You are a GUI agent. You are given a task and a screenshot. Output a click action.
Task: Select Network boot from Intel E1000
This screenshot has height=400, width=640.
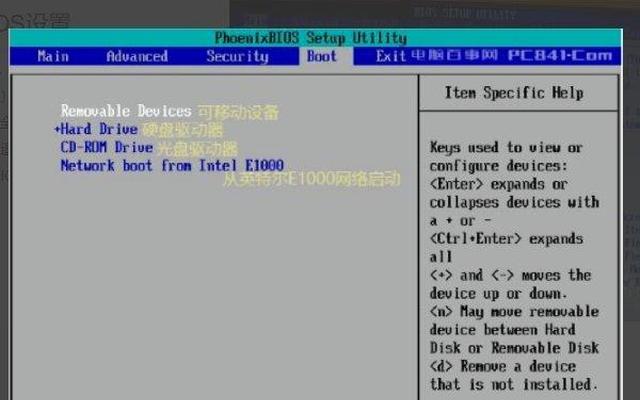click(172, 165)
